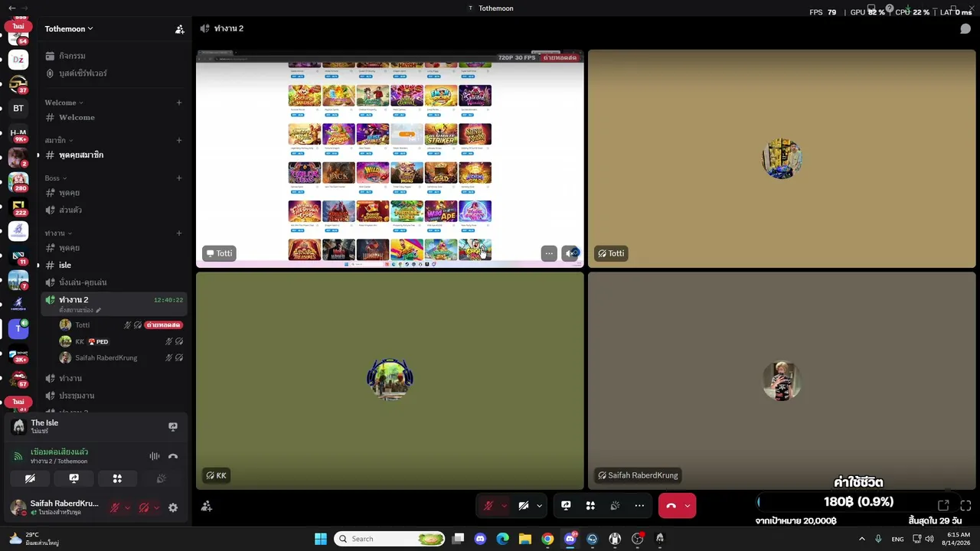Click the taskbar Search box
This screenshot has height=551, width=980.
(390, 539)
